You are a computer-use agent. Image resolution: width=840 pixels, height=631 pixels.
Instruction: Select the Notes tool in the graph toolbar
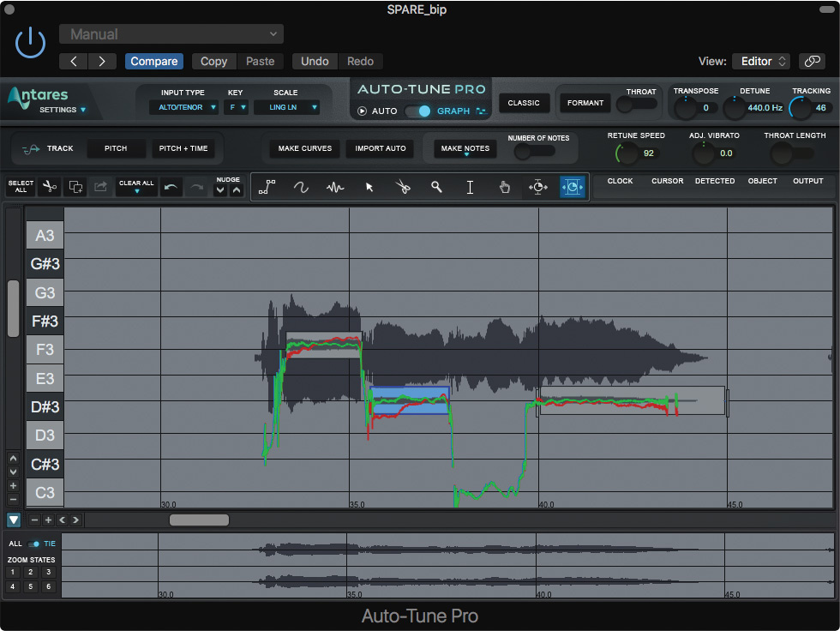coord(334,187)
